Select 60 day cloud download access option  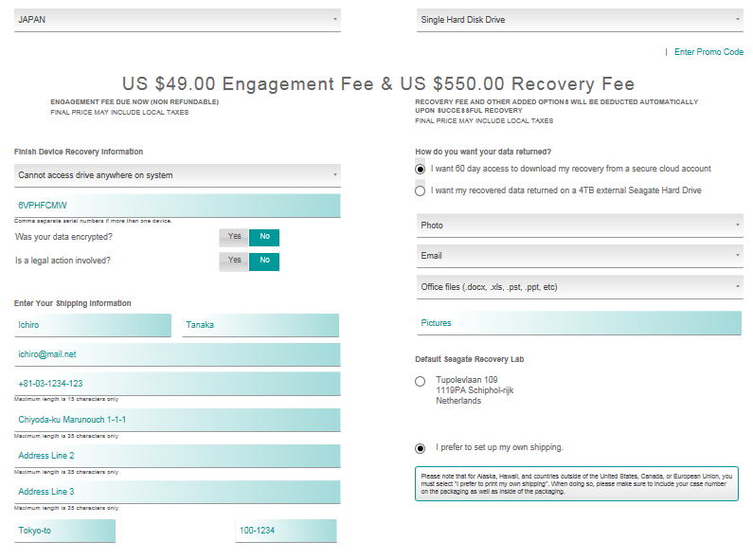coord(421,169)
